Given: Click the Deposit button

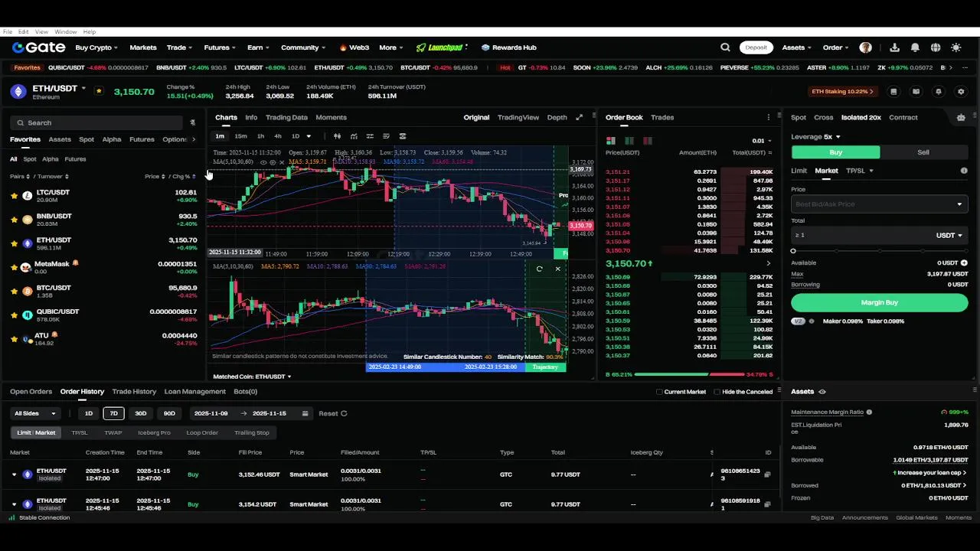Looking at the screenshot, I should (x=756, y=47).
